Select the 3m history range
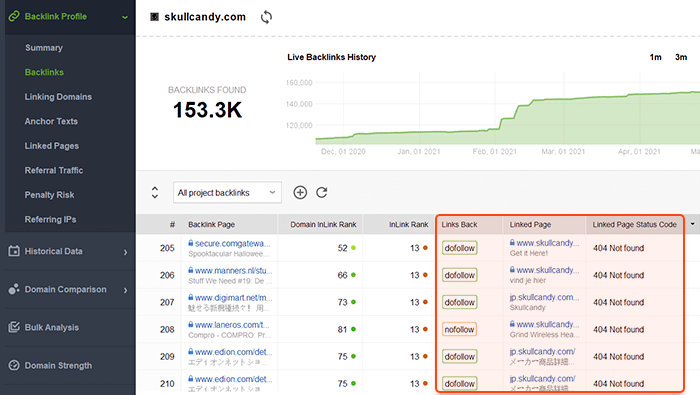 [681, 57]
